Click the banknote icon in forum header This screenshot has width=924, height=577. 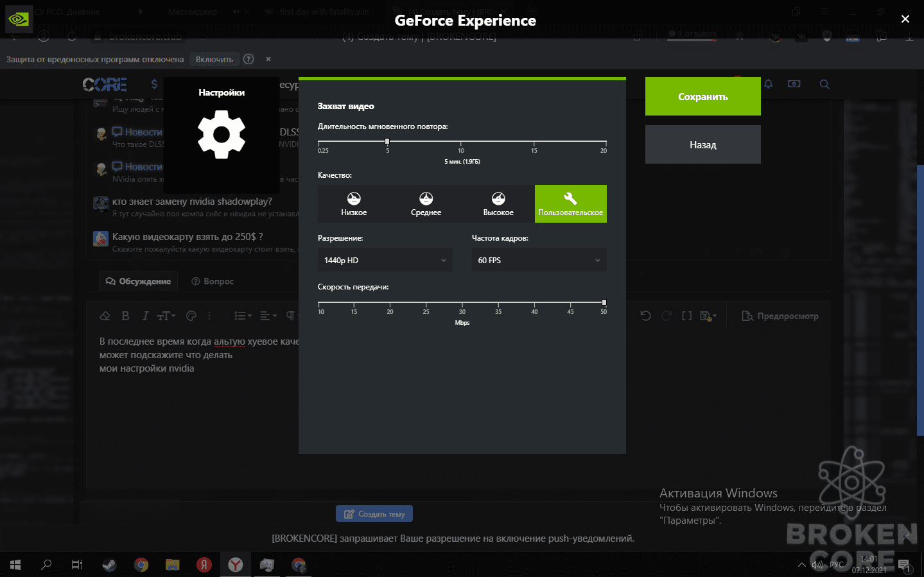click(x=794, y=84)
